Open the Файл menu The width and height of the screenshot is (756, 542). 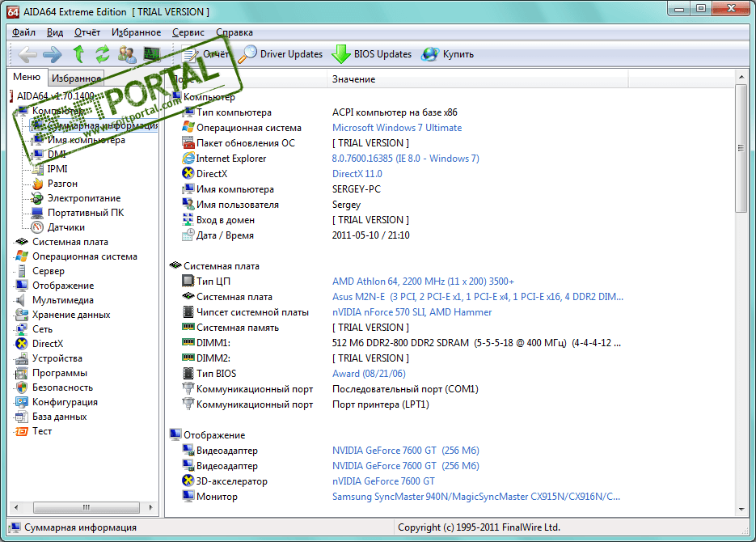23,32
